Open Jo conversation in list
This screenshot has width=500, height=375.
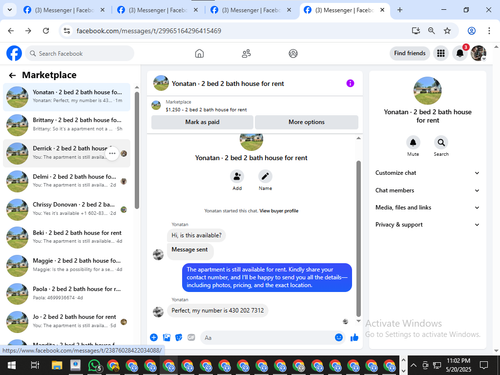(x=67, y=322)
